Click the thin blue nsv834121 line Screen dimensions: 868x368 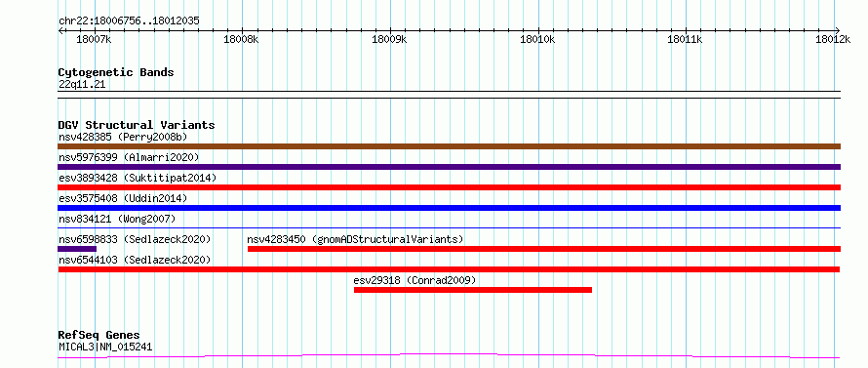click(450, 227)
